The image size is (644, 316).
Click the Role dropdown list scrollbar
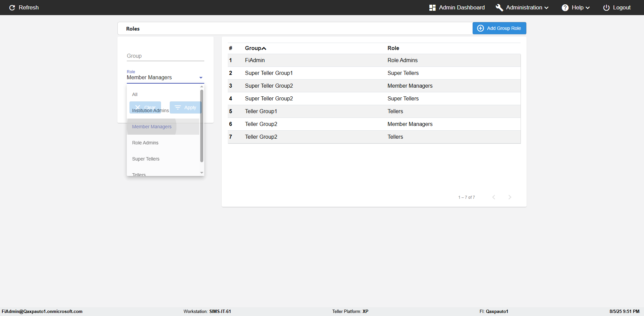pyautogui.click(x=202, y=126)
